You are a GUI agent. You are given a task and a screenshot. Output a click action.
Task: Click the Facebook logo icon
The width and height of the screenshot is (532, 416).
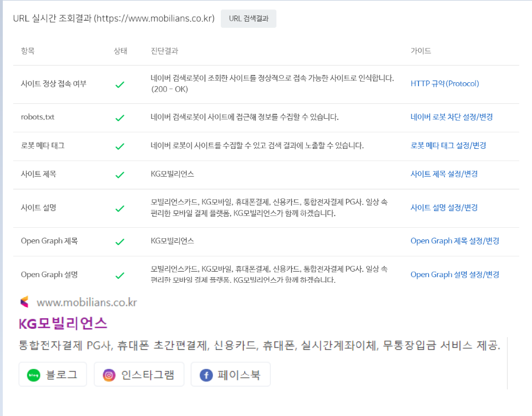coord(206,375)
